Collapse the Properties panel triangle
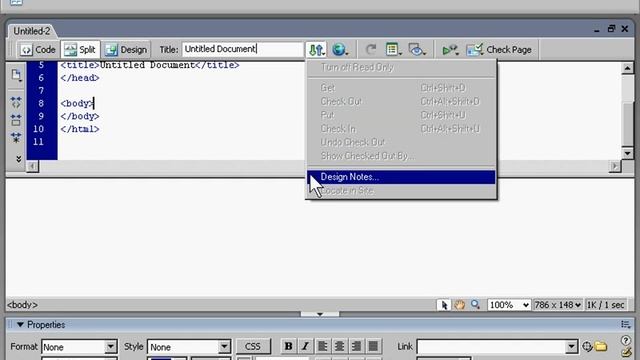The height and width of the screenshot is (360, 640). (20, 325)
